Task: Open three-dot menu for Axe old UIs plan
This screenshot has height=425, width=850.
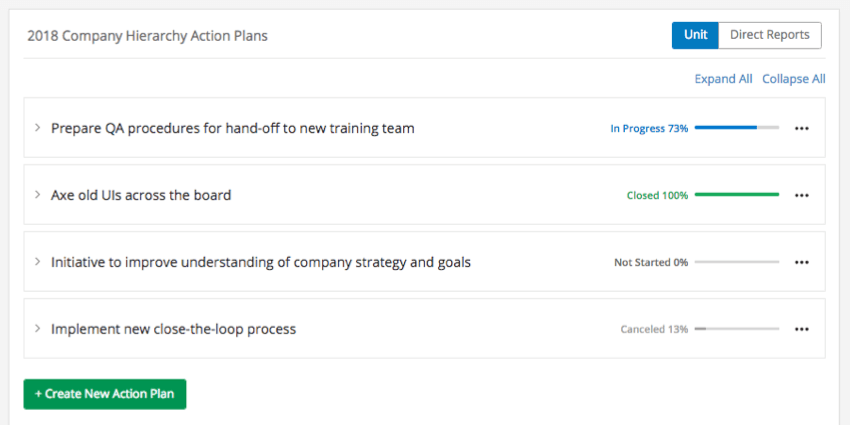Action: [x=801, y=195]
